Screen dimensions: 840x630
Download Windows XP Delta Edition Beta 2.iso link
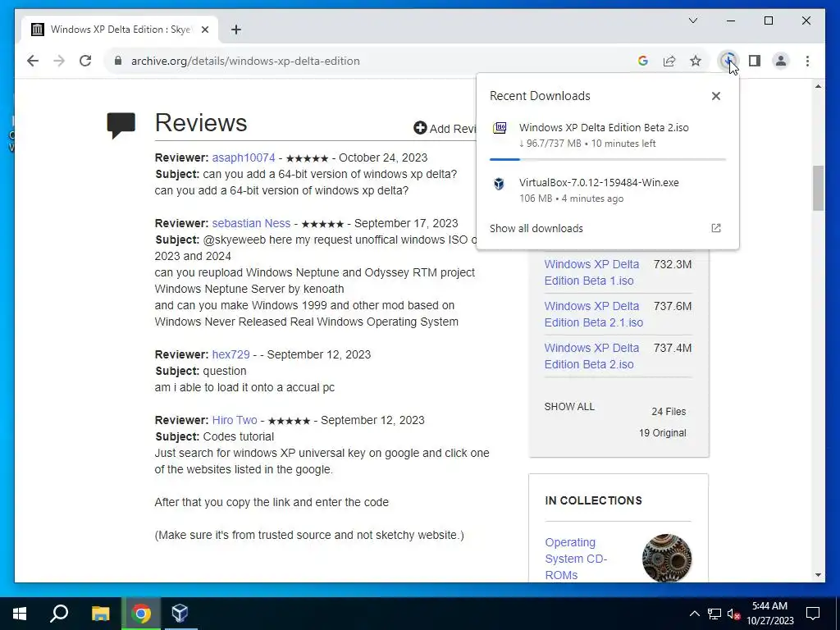coord(591,356)
